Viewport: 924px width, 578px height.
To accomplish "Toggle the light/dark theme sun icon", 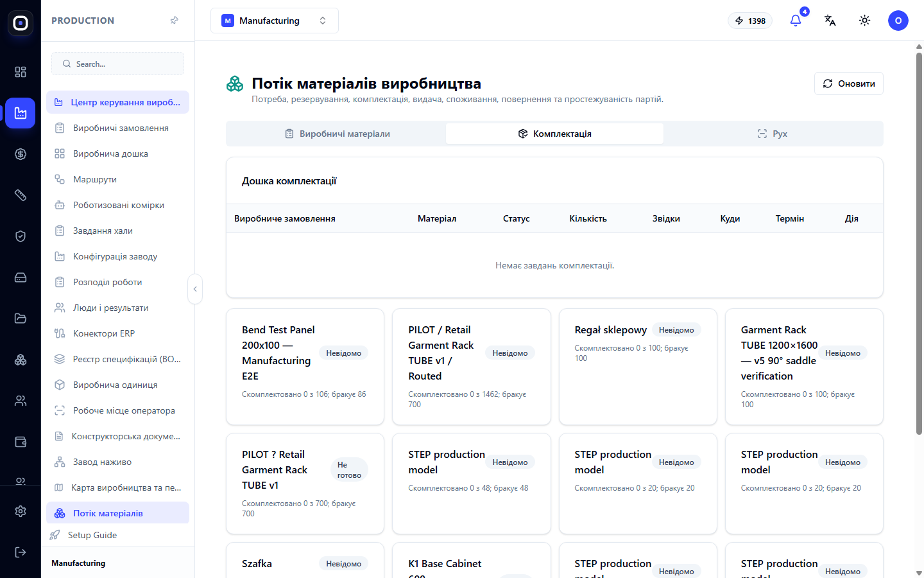I will coord(865,21).
